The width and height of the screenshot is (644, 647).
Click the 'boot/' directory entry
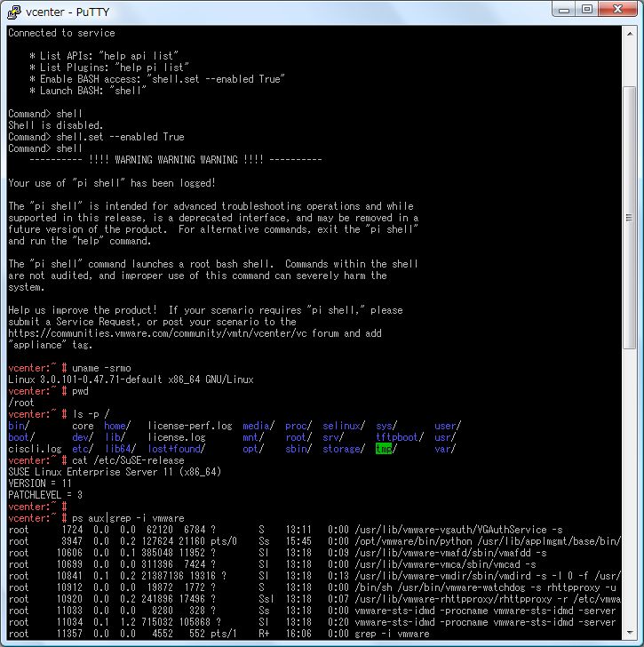(x=21, y=437)
